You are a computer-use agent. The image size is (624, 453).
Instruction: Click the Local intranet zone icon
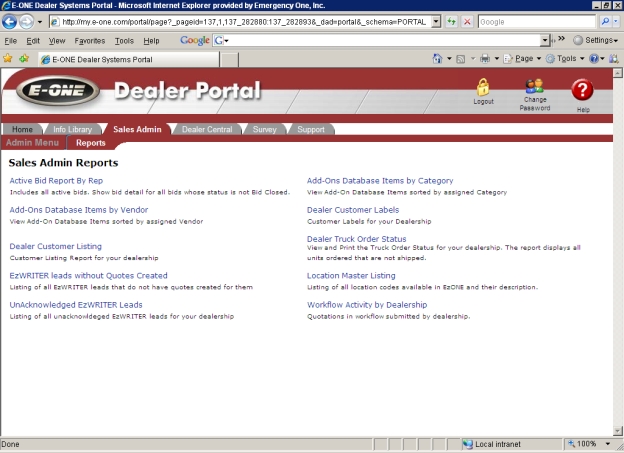pyautogui.click(x=468, y=444)
